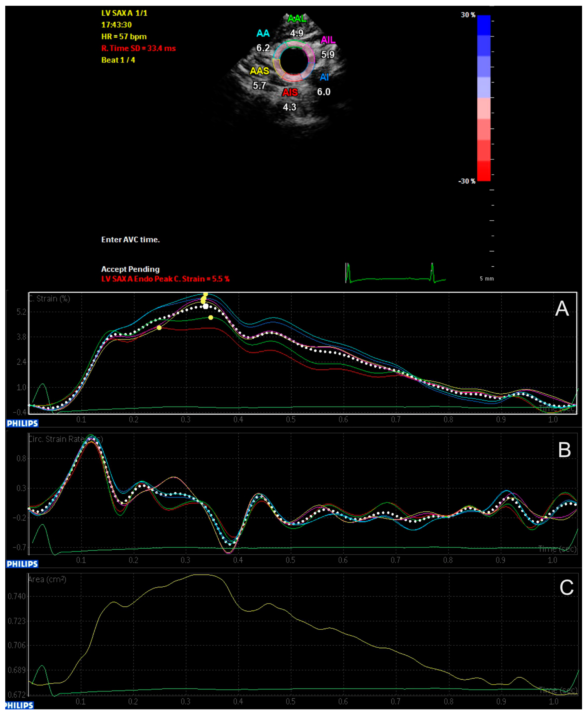Click the Enter AVC time prompt
This screenshot has height=715, width=588.
130,240
